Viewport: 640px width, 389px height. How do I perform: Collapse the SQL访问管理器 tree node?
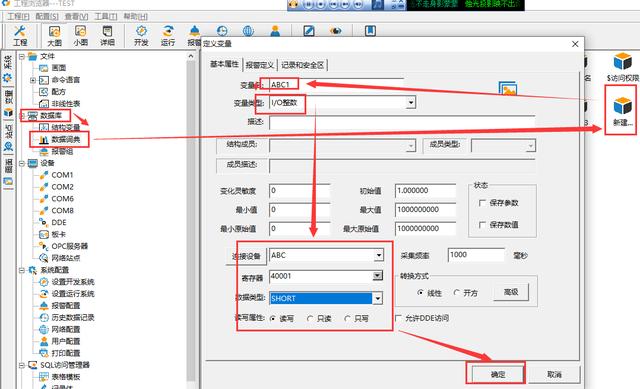click(x=22, y=365)
